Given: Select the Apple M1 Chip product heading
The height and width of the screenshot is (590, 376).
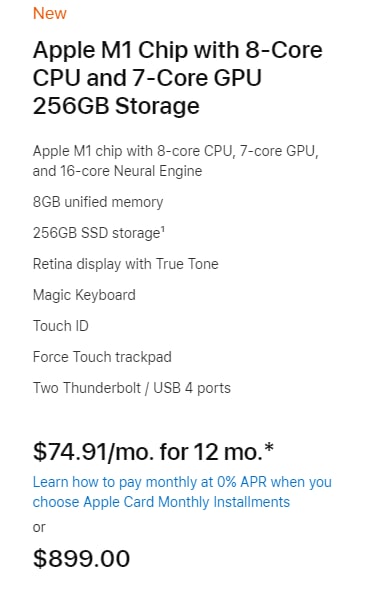Looking at the screenshot, I should click(x=178, y=78).
